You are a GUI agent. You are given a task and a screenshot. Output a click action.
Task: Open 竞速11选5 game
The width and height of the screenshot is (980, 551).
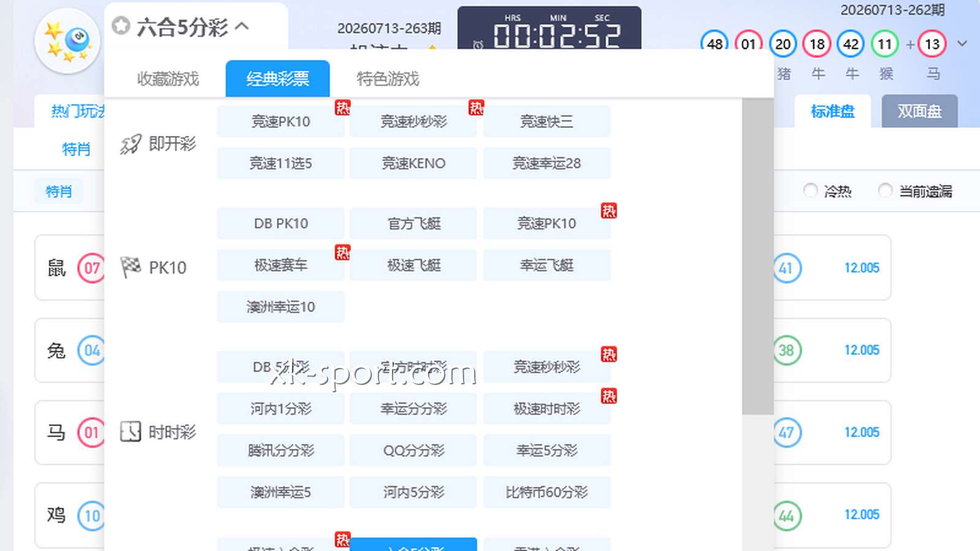281,163
